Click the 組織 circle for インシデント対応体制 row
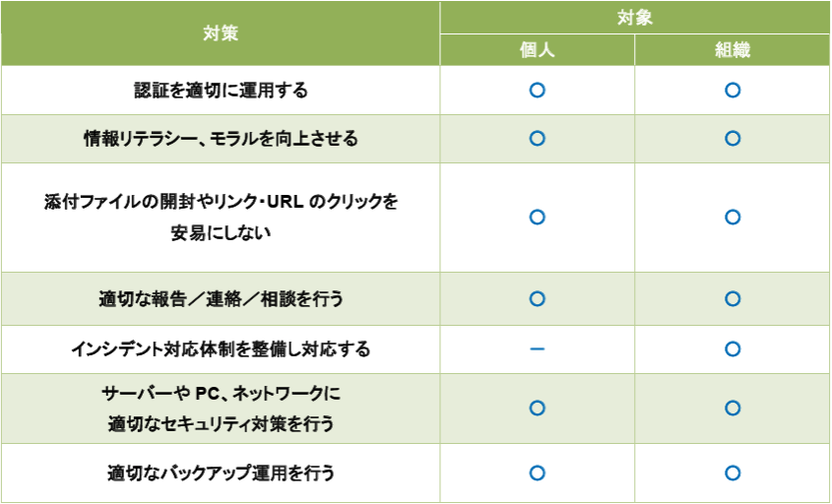 click(x=733, y=349)
